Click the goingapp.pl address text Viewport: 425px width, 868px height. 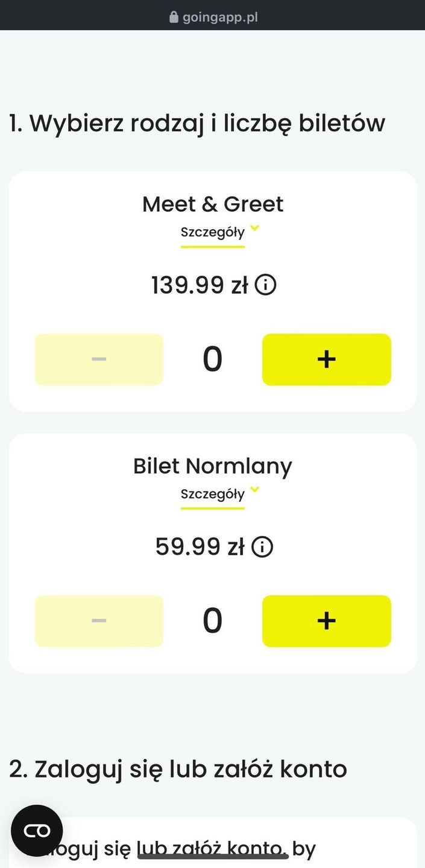tap(221, 17)
